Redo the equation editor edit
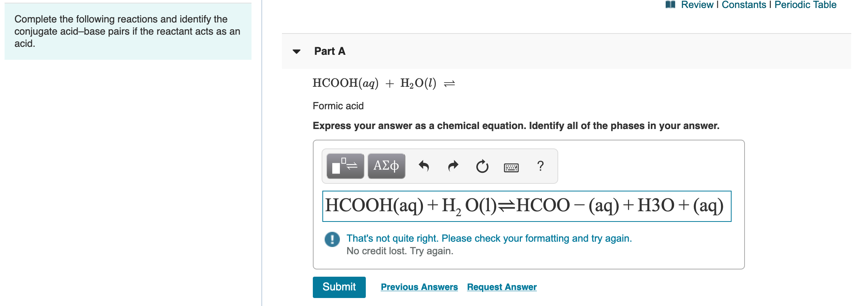The height and width of the screenshot is (306, 868). coord(453,166)
